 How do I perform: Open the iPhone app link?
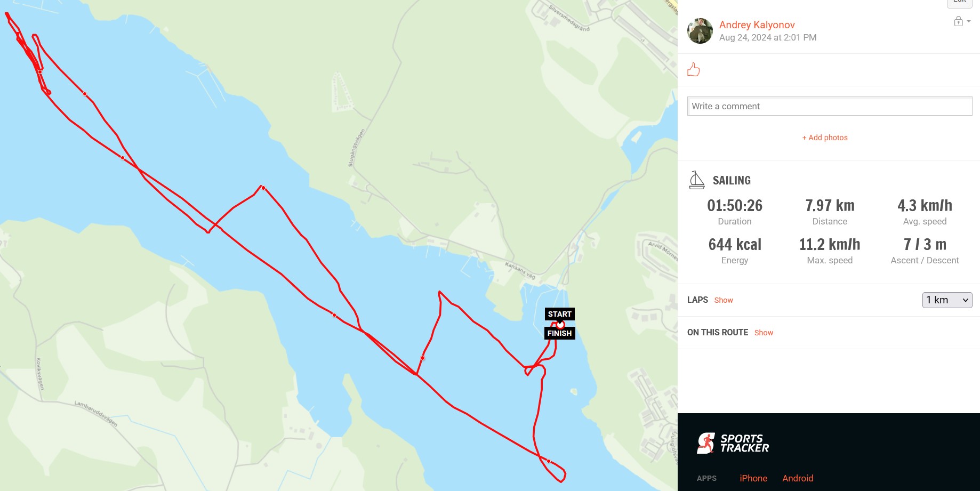[x=753, y=478]
